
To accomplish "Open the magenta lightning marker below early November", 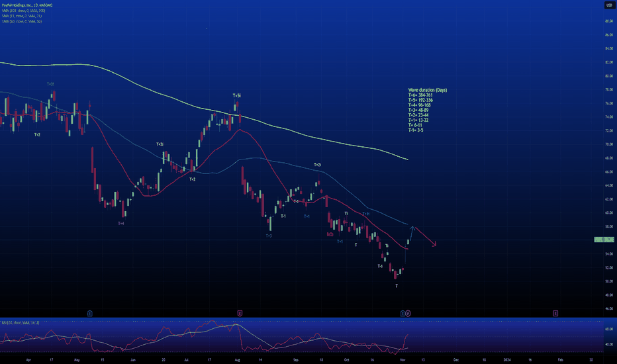I will click(x=408, y=313).
